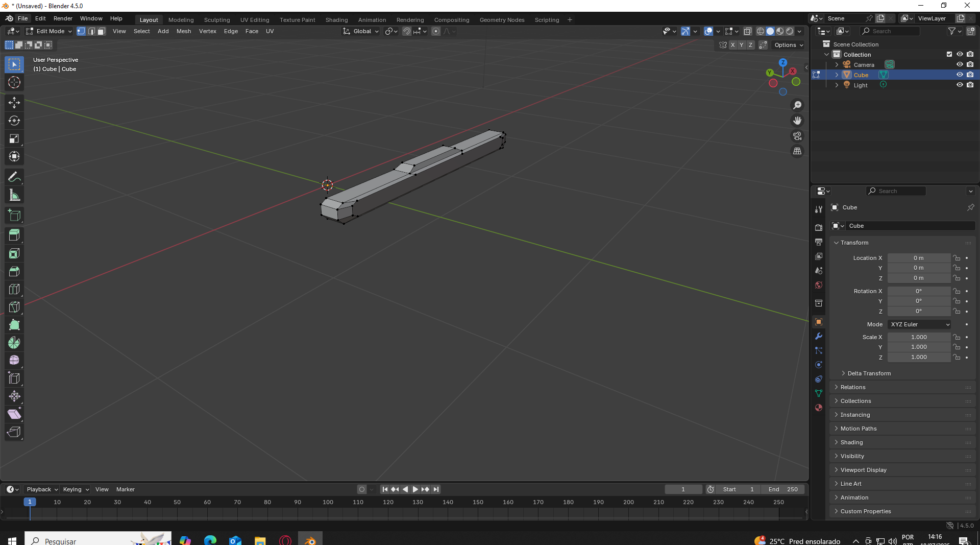Open the XYZ Euler rotation mode dropdown
The width and height of the screenshot is (980, 545).
tap(920, 324)
